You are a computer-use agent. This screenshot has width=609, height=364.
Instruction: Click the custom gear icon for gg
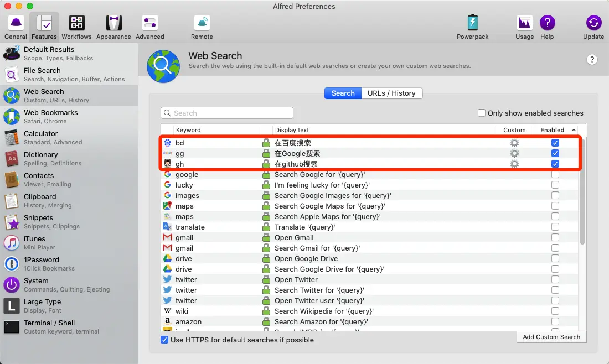click(x=514, y=153)
